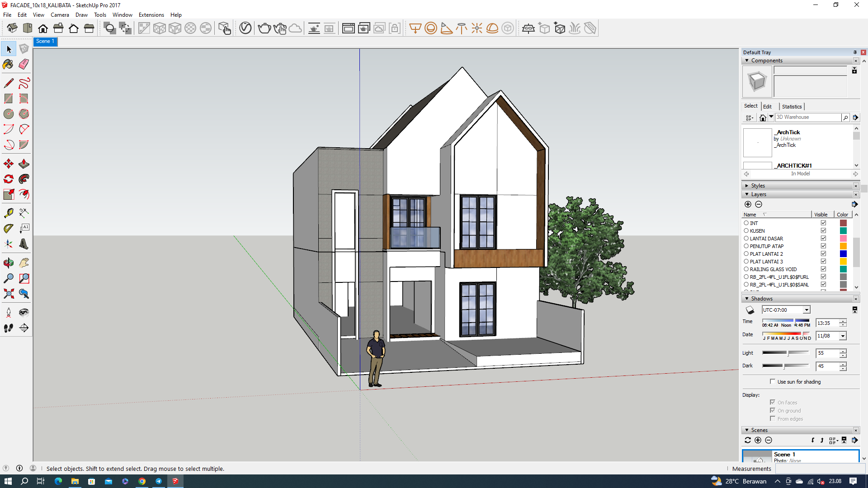
Task: Activate the Push/Pull tool
Action: click(24, 164)
